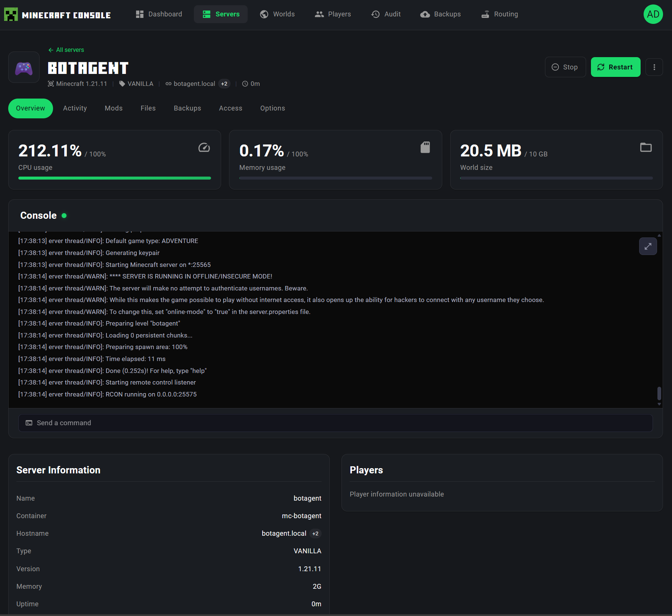Click the OFFLINE/INSECURE MODE warning line
Image resolution: width=672 pixels, height=616 pixels.
click(x=145, y=276)
